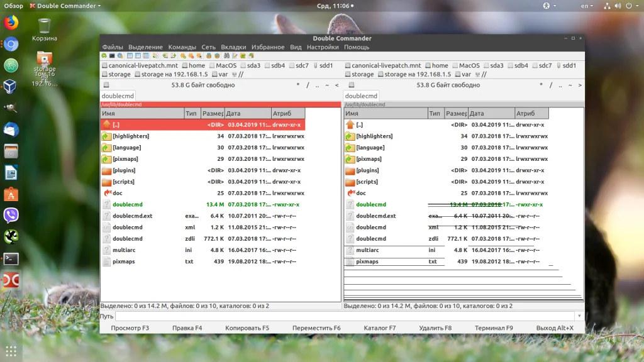
Task: Open the 'en' keyboard layout menu
Action: click(586, 6)
